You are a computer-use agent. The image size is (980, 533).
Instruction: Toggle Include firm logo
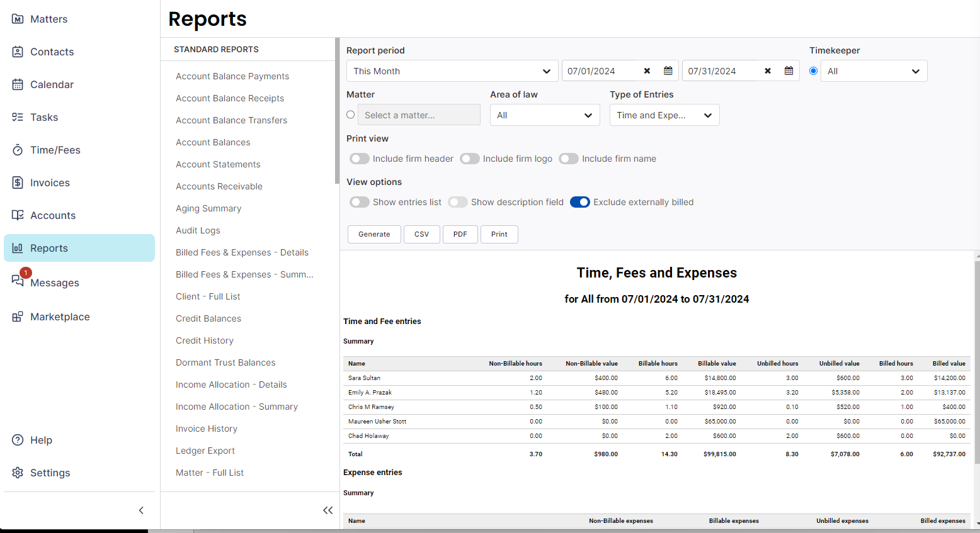point(470,159)
